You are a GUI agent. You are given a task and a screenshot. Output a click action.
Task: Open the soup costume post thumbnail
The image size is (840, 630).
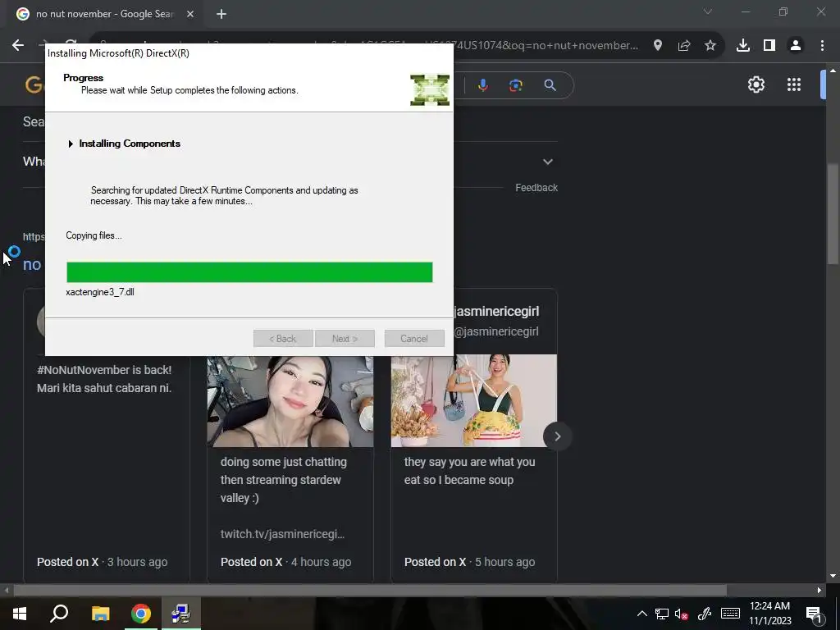coord(474,400)
